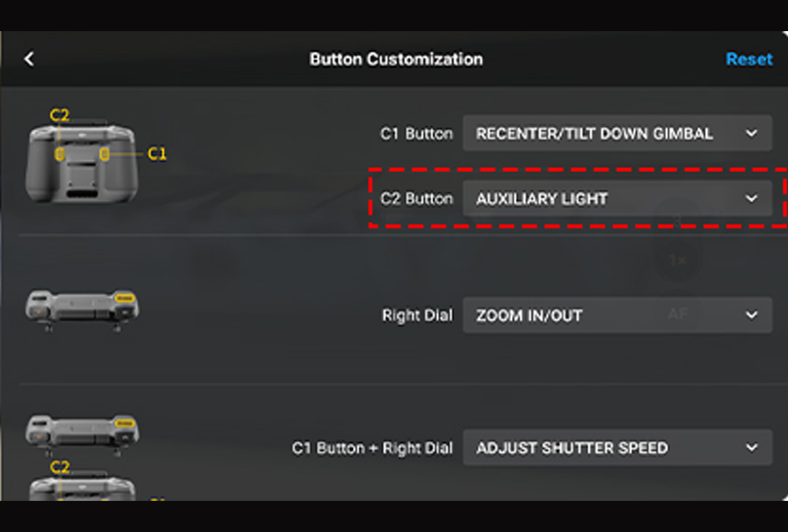The width and height of the screenshot is (788, 532).
Task: Click the highlighted dial in the Right Dial row image
Action: [x=124, y=299]
